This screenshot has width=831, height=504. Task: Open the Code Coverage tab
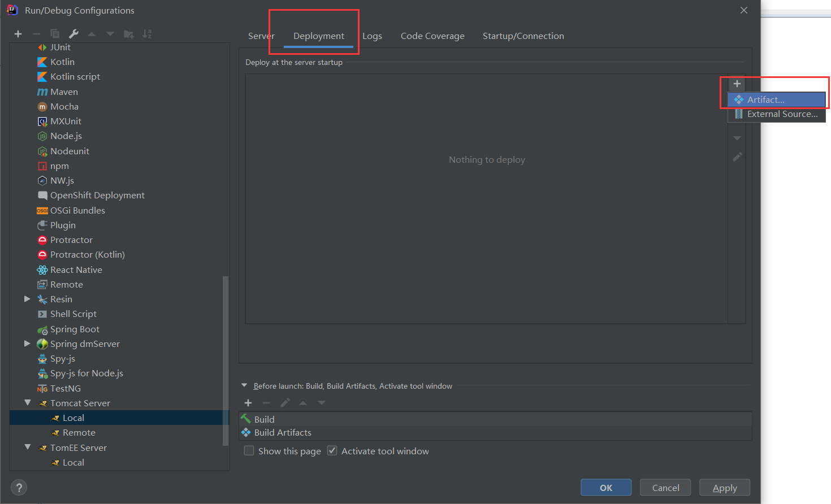pos(432,36)
